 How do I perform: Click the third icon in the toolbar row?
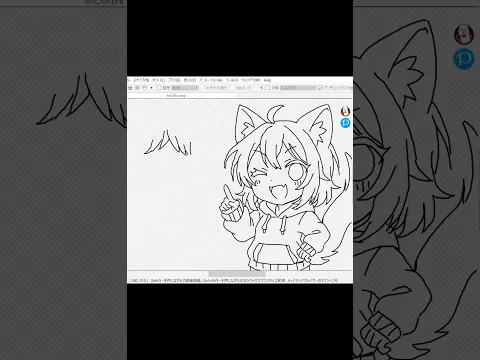click(144, 88)
